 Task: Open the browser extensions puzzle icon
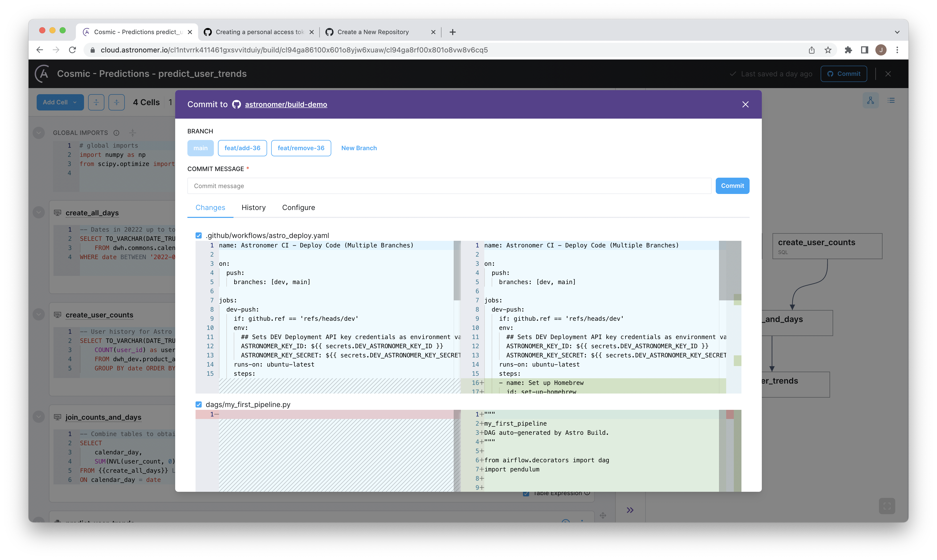[x=848, y=50]
